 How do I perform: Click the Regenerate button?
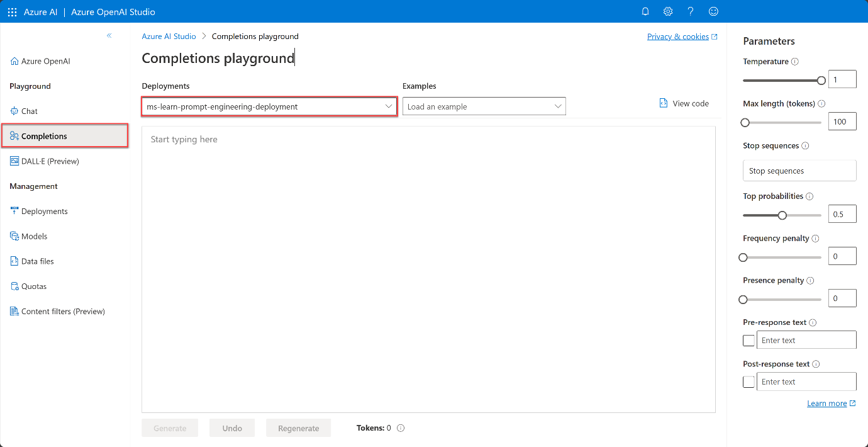[x=298, y=428]
